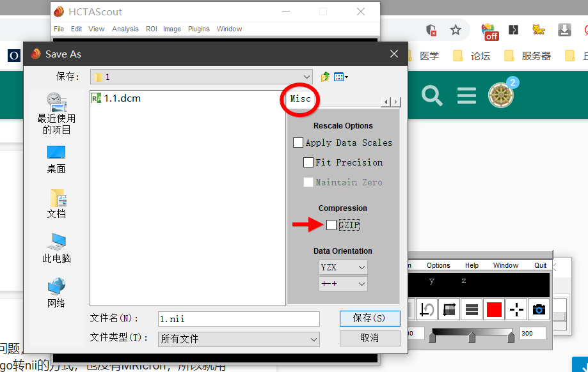Click the up-one-folder icon

[x=325, y=77]
